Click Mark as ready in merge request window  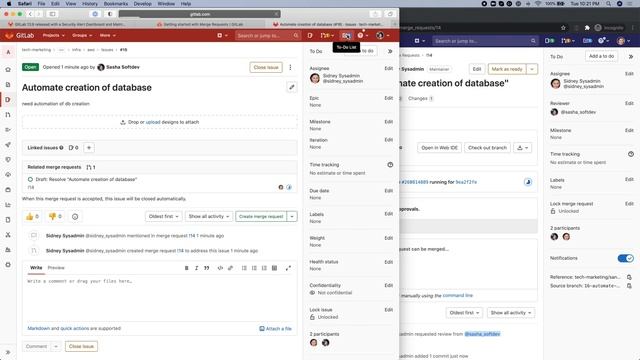tap(507, 69)
